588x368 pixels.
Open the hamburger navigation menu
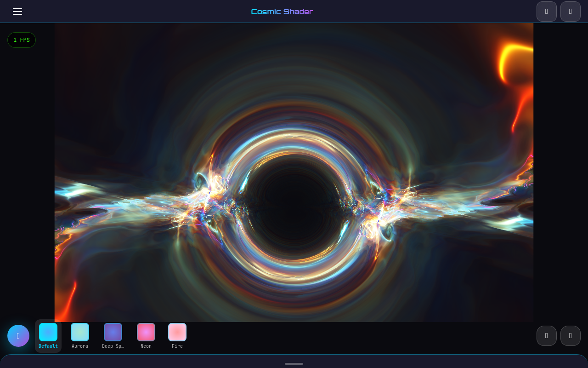pos(17,11)
